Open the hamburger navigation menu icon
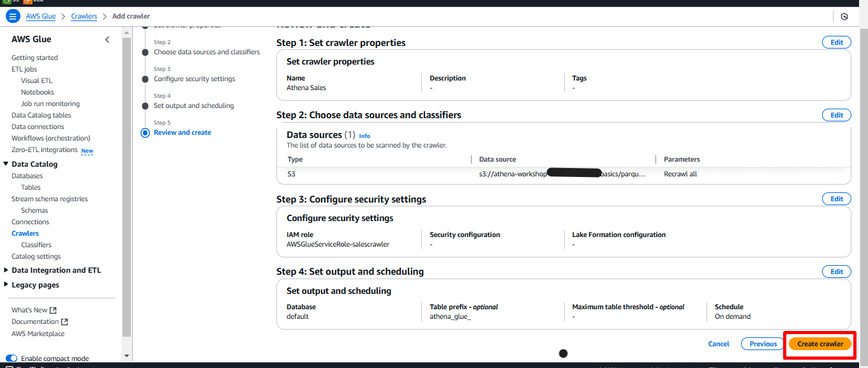 point(13,17)
